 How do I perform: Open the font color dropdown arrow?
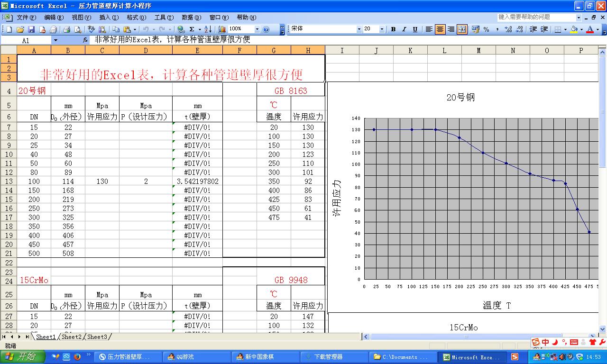click(x=598, y=29)
